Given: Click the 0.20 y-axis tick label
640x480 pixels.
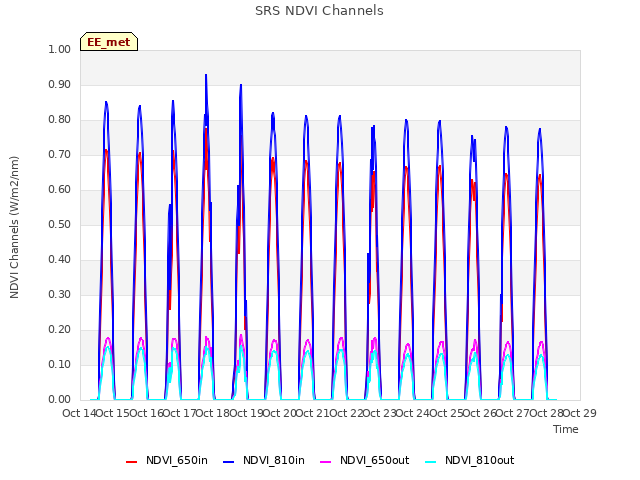Looking at the screenshot, I should click(x=60, y=329).
